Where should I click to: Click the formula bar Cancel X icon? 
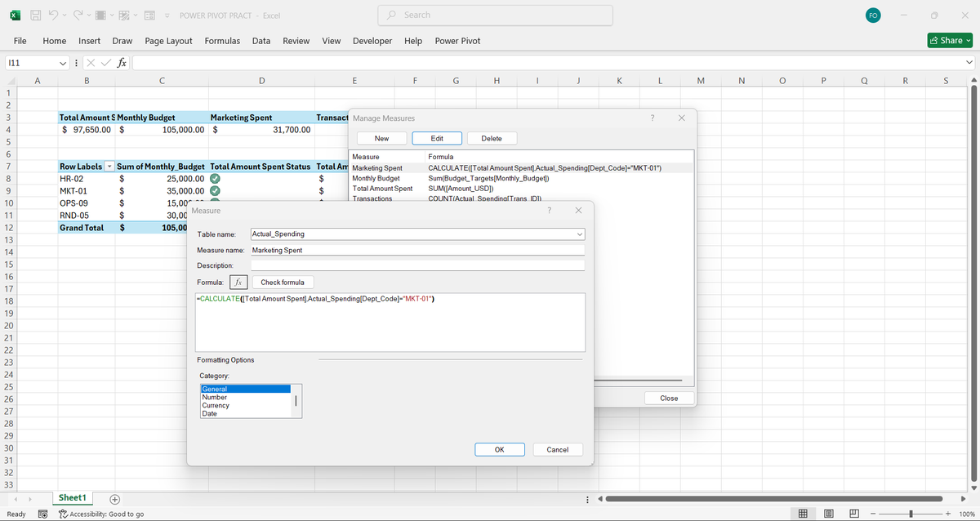[92, 63]
